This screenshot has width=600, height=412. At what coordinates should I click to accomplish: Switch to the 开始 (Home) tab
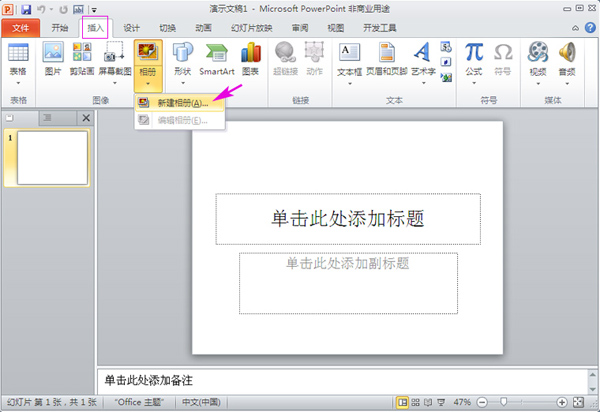point(60,28)
